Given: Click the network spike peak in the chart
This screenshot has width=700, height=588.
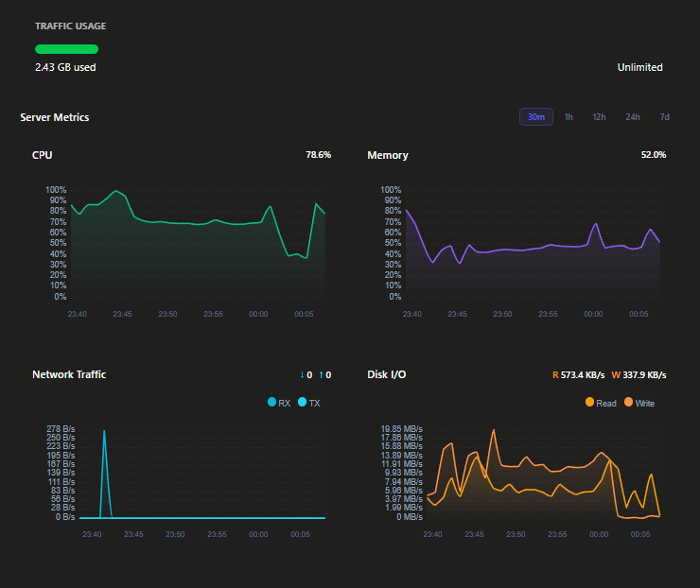Looking at the screenshot, I should (x=104, y=431).
